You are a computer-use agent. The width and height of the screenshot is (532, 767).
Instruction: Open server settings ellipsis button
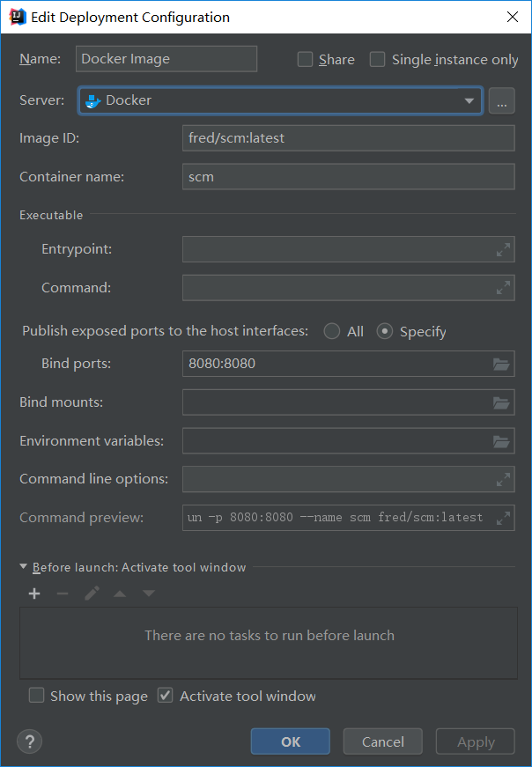[502, 100]
